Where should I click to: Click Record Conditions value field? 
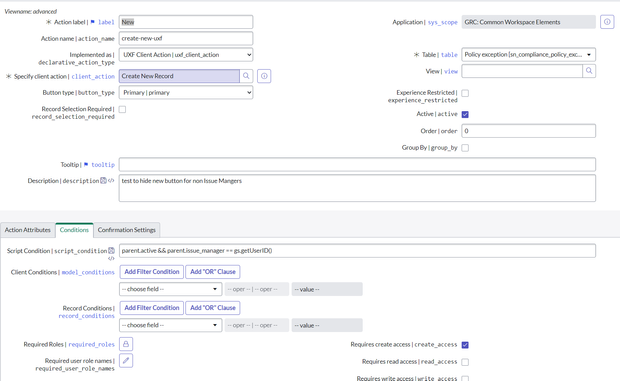327,325
